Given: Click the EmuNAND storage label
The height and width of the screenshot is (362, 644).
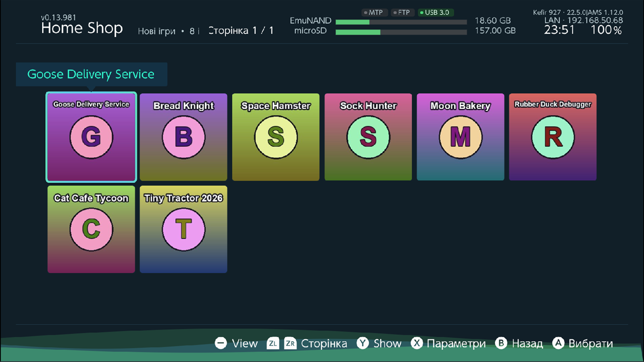Looking at the screenshot, I should 310,21.
